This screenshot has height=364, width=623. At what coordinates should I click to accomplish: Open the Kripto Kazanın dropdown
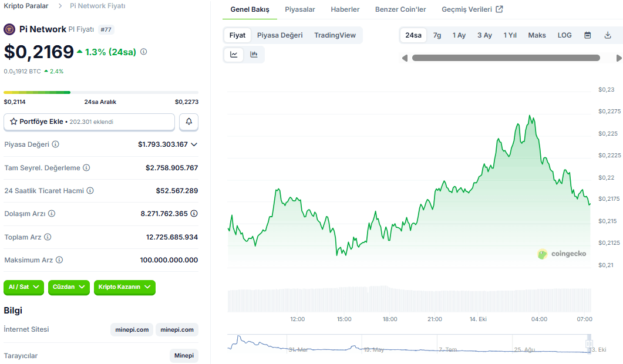[124, 287]
